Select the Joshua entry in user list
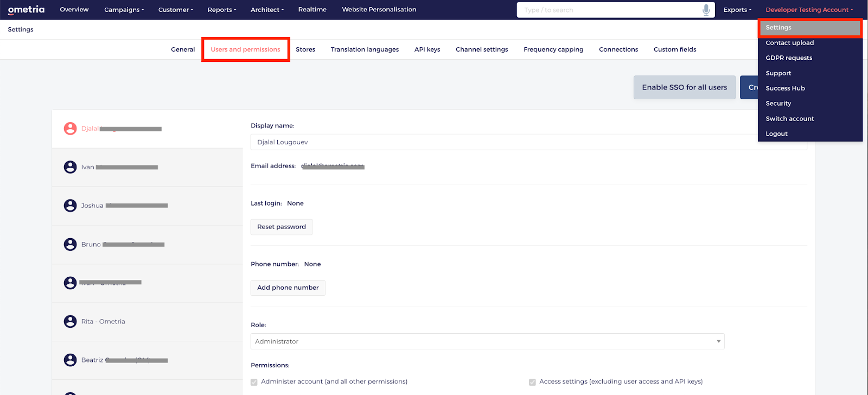The width and height of the screenshot is (868, 395). coord(148,206)
